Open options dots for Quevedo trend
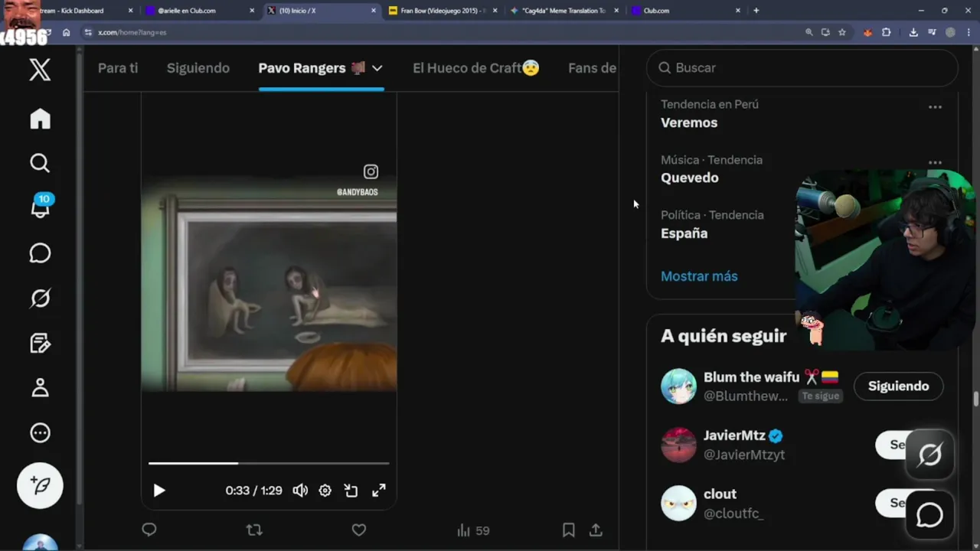This screenshot has height=551, width=980. click(935, 162)
